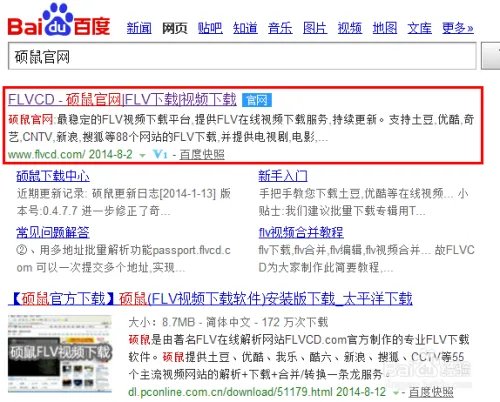Open 百度快照 for the flvcd.com result
The image size is (500, 402).
pyautogui.click(x=202, y=154)
